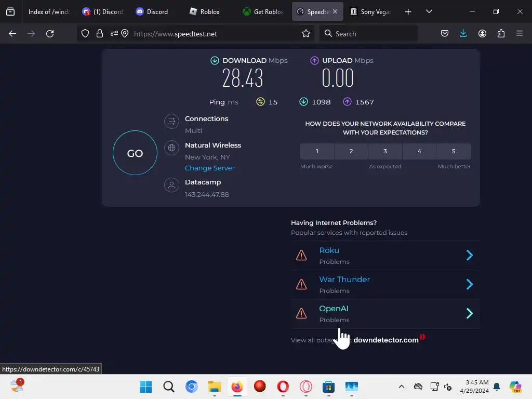Click the globe server icon
This screenshot has height=399, width=532.
point(171,148)
